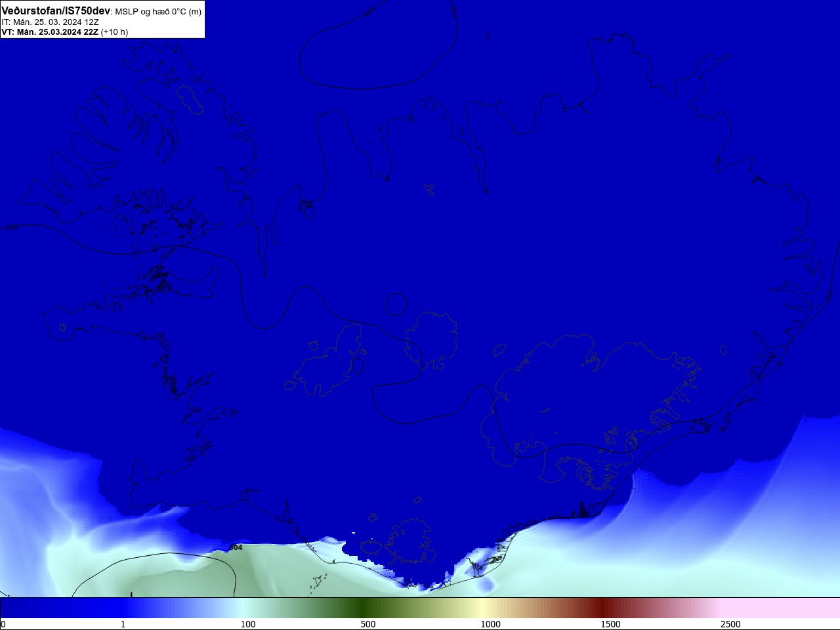Click the '100' label under the color scale

tap(248, 624)
